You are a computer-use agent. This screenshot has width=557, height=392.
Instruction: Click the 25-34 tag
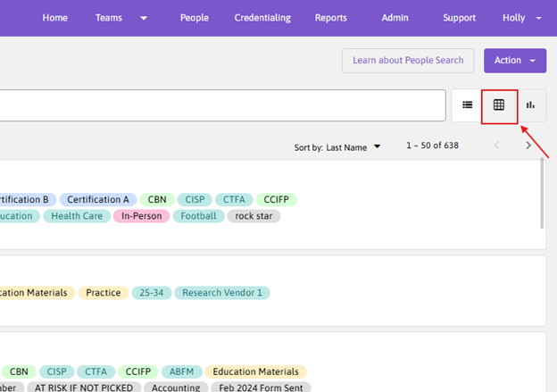(x=152, y=293)
